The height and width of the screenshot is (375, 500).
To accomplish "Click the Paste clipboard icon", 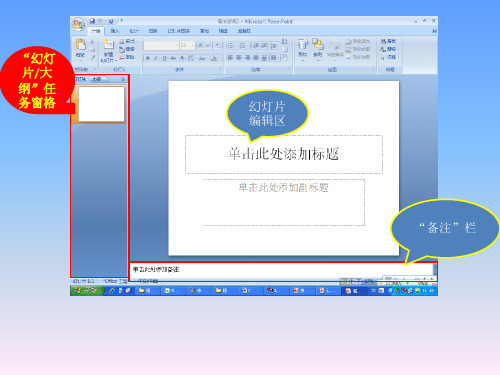I will [80, 44].
